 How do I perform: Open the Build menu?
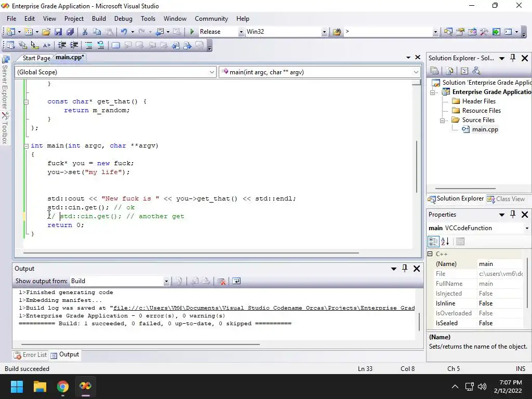[99, 19]
